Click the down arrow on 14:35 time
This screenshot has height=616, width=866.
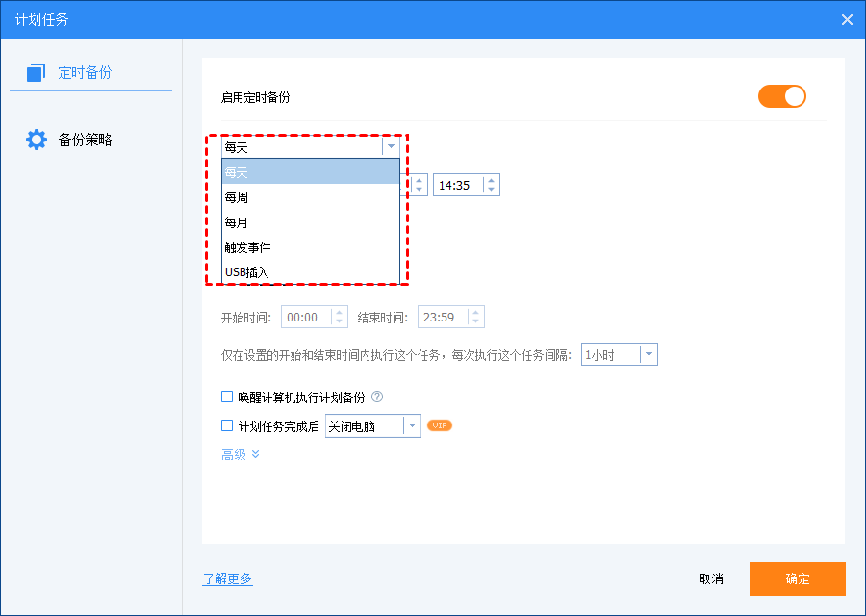[x=491, y=190]
